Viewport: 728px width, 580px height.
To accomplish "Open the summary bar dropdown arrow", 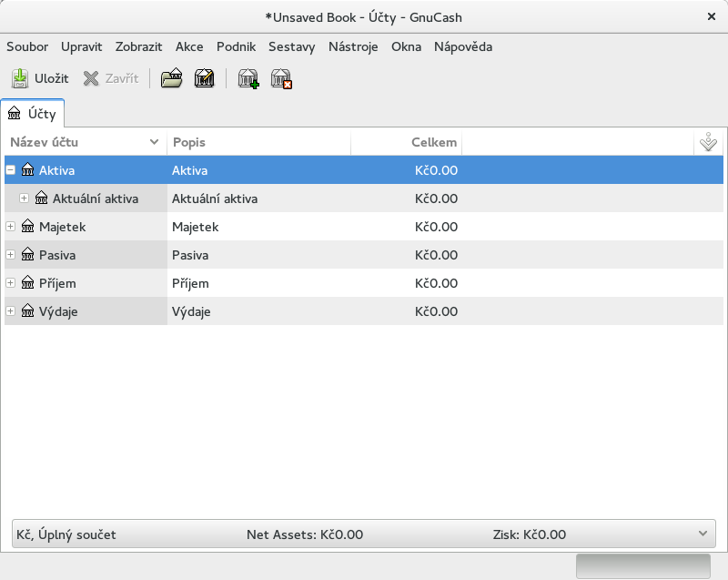I will click(702, 534).
